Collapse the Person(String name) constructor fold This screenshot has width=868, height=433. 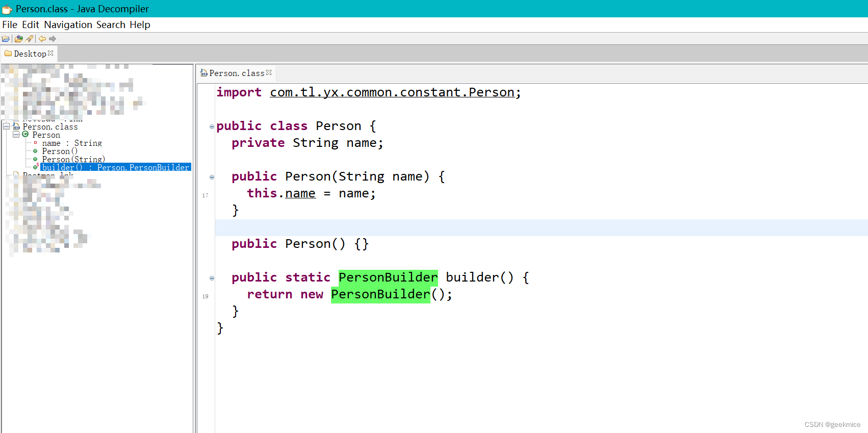tap(212, 177)
